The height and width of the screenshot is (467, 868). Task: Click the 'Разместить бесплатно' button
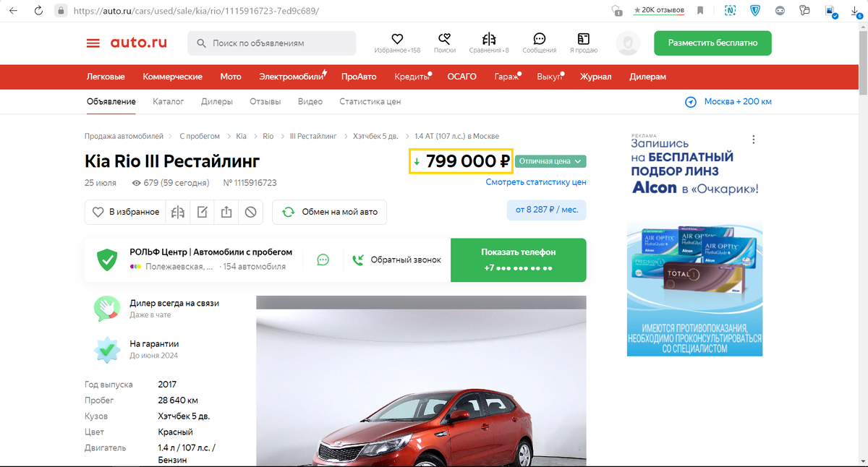[712, 43]
